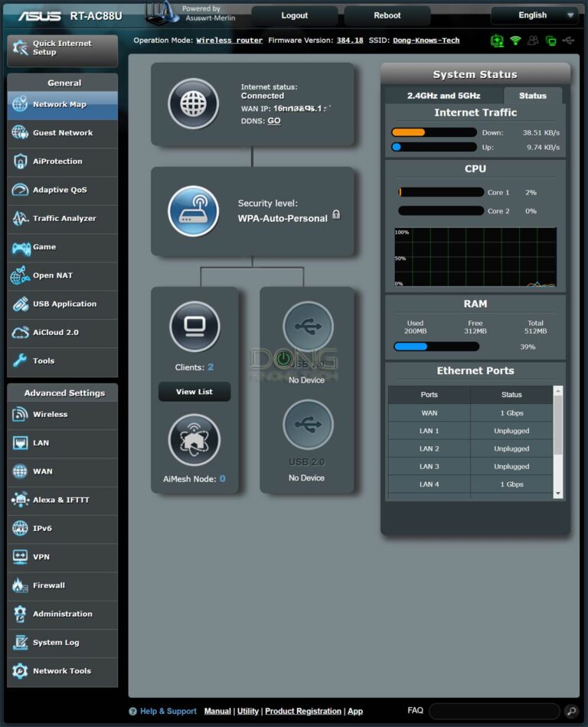Open Tools wrench icon
The height and width of the screenshot is (727, 588).
click(20, 360)
